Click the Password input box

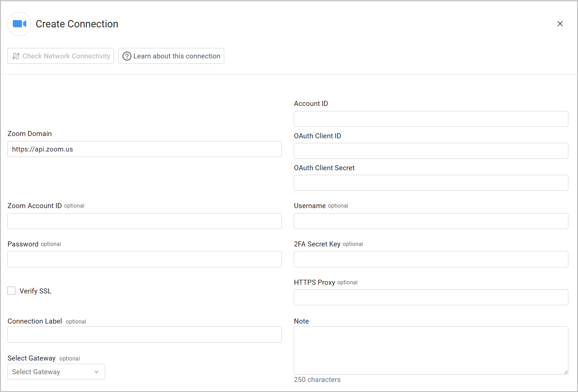coord(144,259)
